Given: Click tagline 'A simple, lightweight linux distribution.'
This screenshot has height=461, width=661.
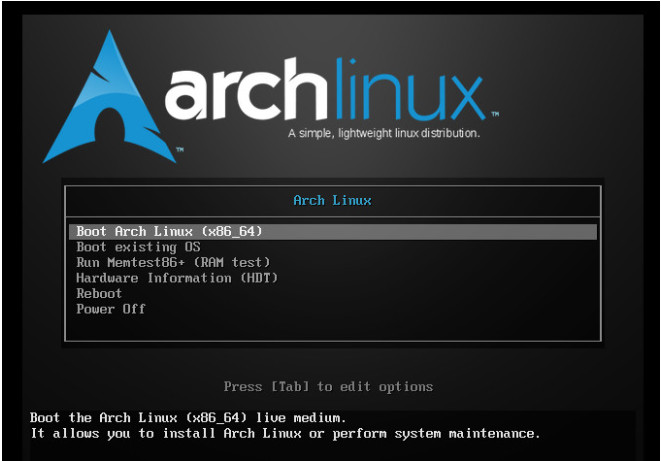Looking at the screenshot, I should [x=384, y=134].
